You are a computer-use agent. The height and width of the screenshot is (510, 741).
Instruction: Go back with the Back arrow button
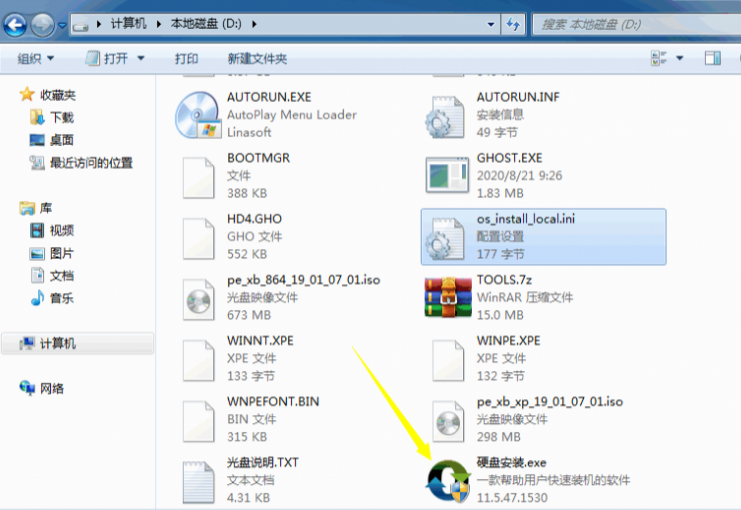(x=15, y=25)
